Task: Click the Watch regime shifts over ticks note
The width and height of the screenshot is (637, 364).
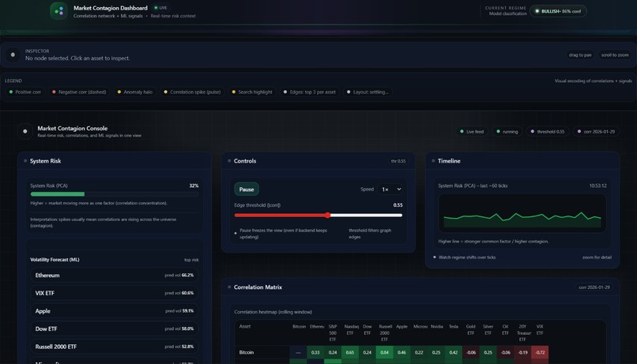Action: pyautogui.click(x=467, y=257)
